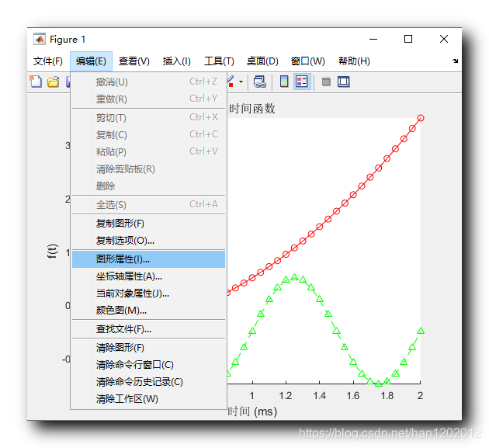489x448 pixels.
Task: Open the 帮助(H) menu
Action: [354, 61]
